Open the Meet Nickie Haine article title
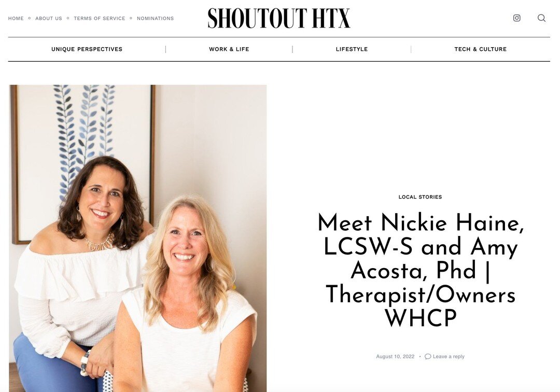 [x=421, y=270]
